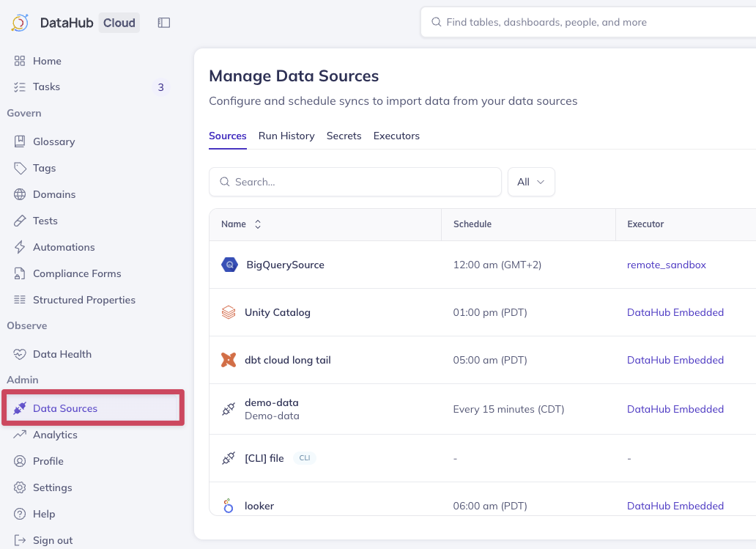Image resolution: width=756 pixels, height=549 pixels.
Task: Click the Glossary book icon
Action: (x=20, y=141)
